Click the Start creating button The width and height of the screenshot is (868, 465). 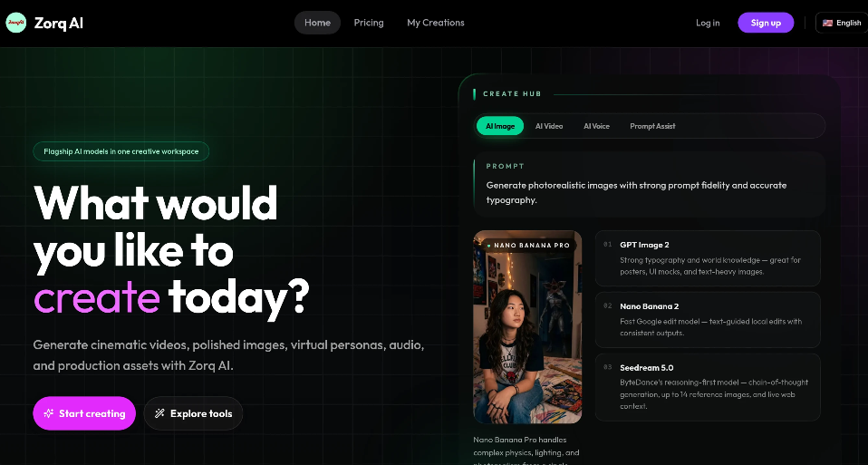[x=84, y=413]
